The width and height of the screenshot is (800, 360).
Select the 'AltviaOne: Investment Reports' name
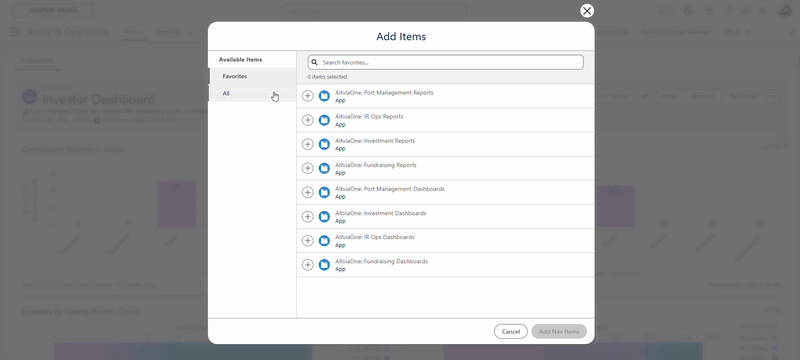(x=375, y=141)
